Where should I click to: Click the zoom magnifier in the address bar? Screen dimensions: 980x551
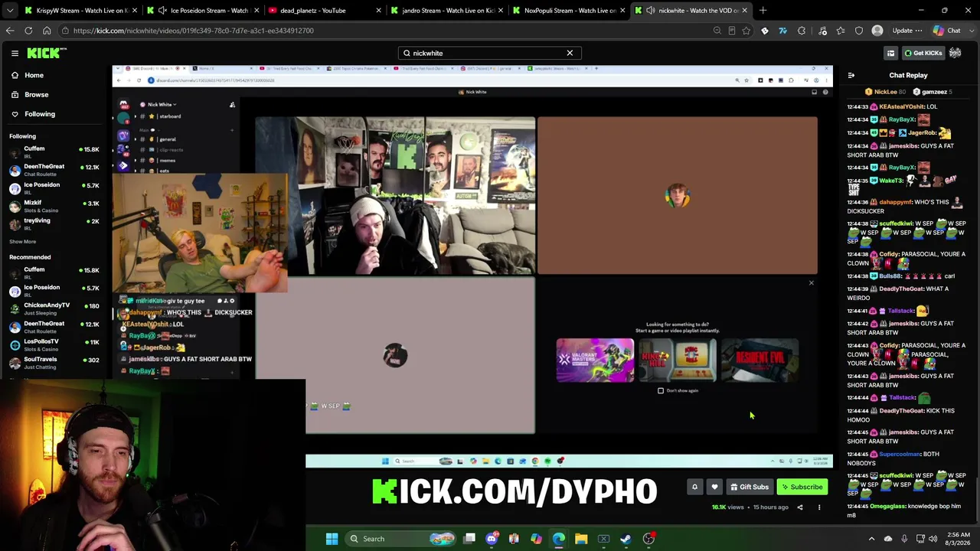[717, 31]
